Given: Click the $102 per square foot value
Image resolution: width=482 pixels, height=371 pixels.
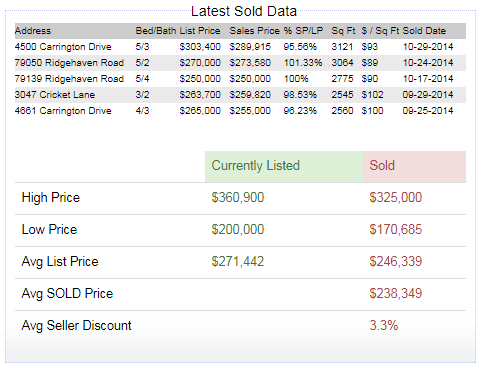Looking at the screenshot, I should tap(372, 95).
